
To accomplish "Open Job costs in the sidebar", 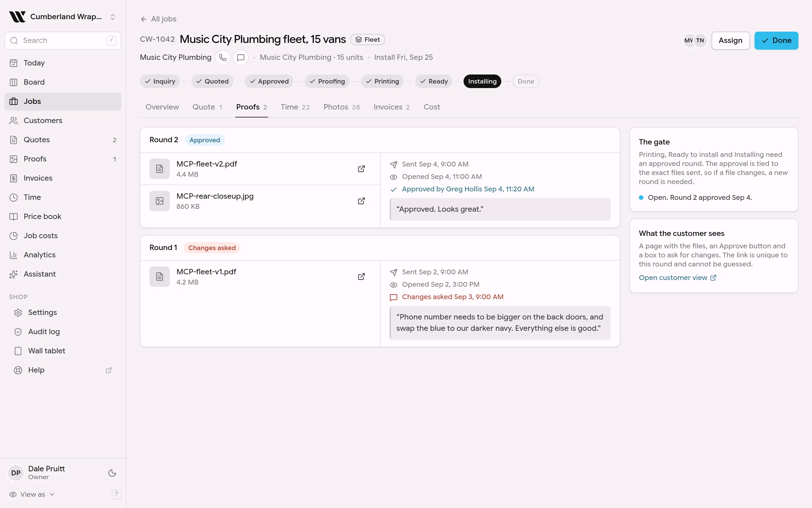I will point(63,236).
